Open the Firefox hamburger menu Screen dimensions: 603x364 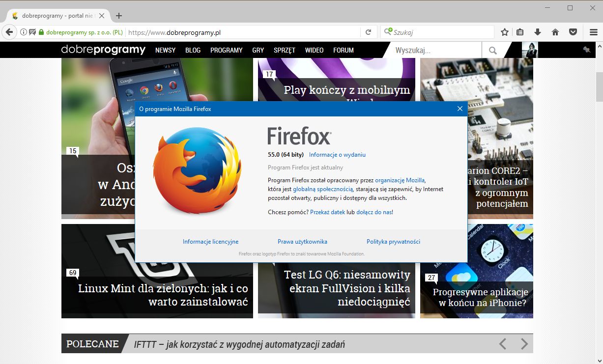click(593, 32)
